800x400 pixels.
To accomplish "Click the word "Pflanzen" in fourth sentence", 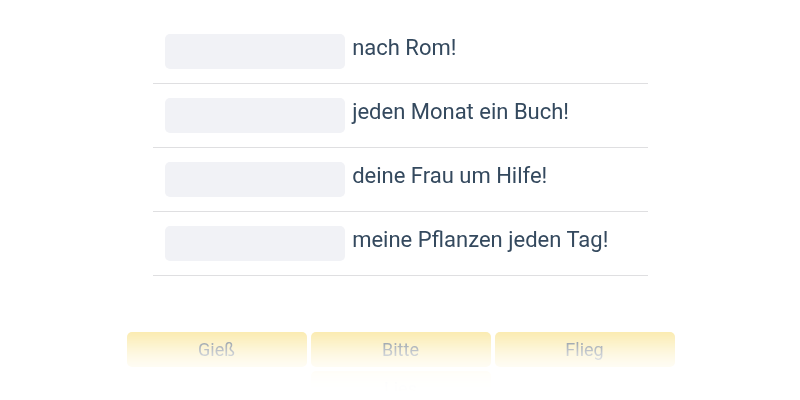I will [460, 240].
